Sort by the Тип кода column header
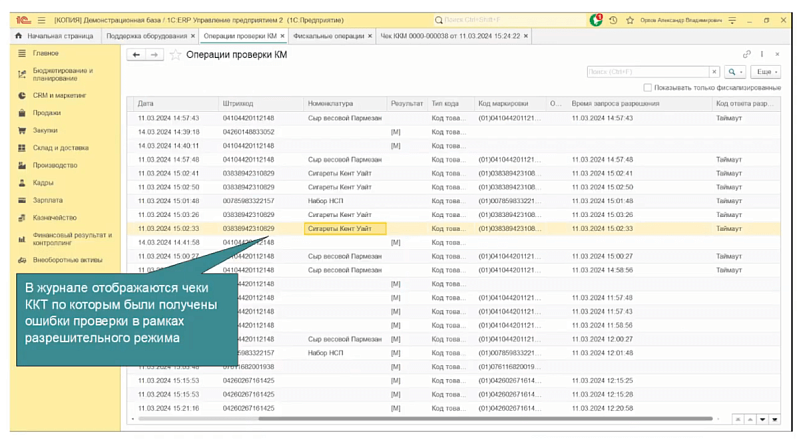Image resolution: width=799 pixels, height=444 pixels. click(451, 103)
